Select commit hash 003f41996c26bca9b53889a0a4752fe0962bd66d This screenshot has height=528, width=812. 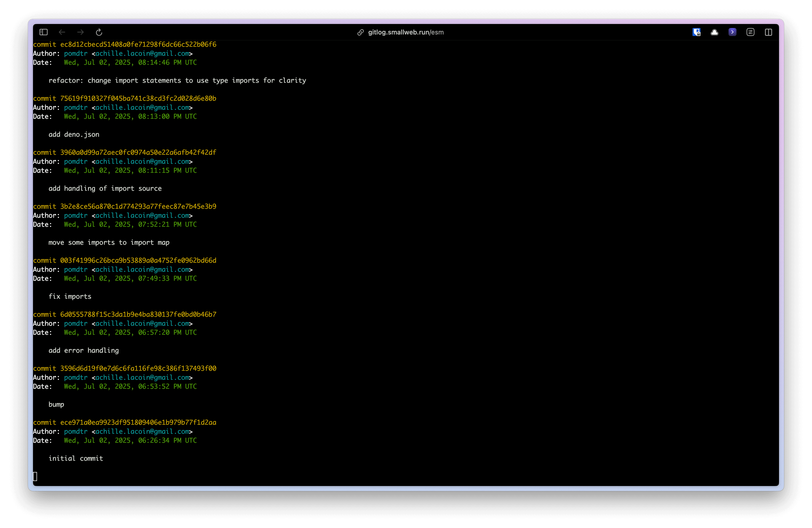pyautogui.click(x=138, y=260)
